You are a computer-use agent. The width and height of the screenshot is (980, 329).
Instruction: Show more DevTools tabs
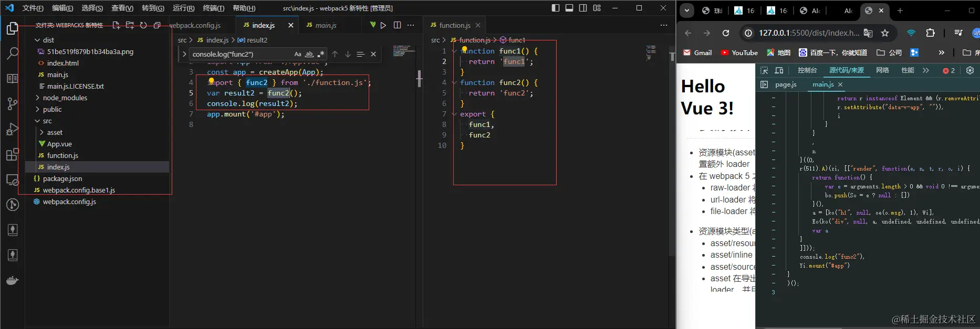pos(925,70)
